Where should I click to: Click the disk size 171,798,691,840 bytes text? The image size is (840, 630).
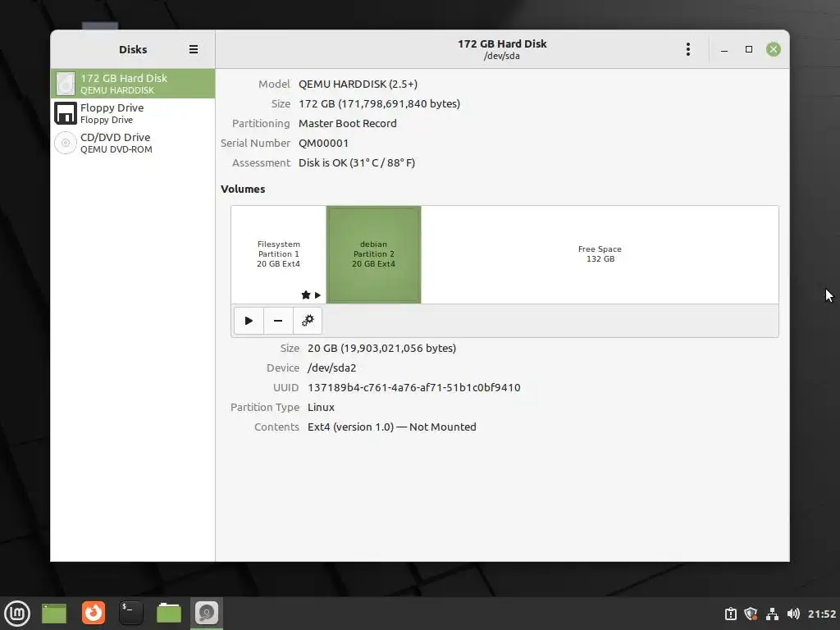(x=379, y=104)
